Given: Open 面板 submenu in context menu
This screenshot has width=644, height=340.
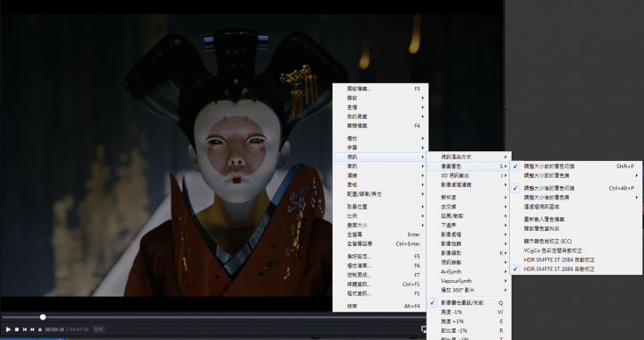Looking at the screenshot, I should [380, 185].
